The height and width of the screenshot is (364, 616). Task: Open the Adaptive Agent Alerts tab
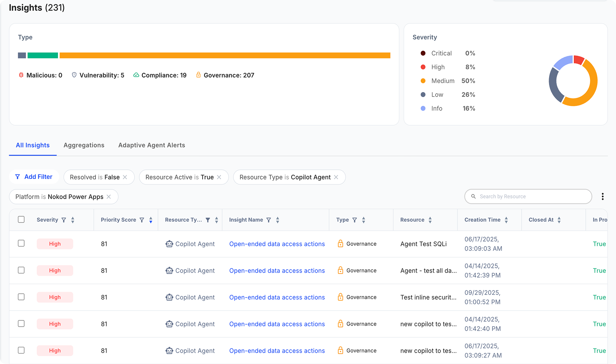coord(152,145)
